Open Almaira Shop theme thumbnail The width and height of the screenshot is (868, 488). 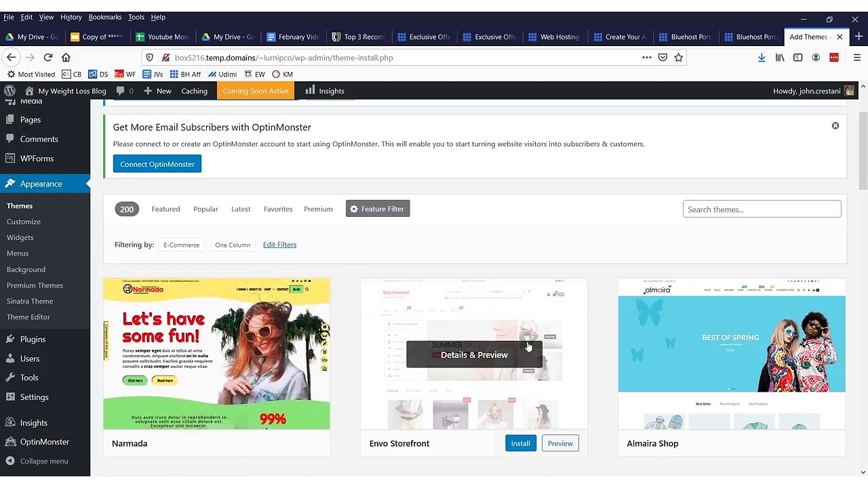(x=732, y=354)
